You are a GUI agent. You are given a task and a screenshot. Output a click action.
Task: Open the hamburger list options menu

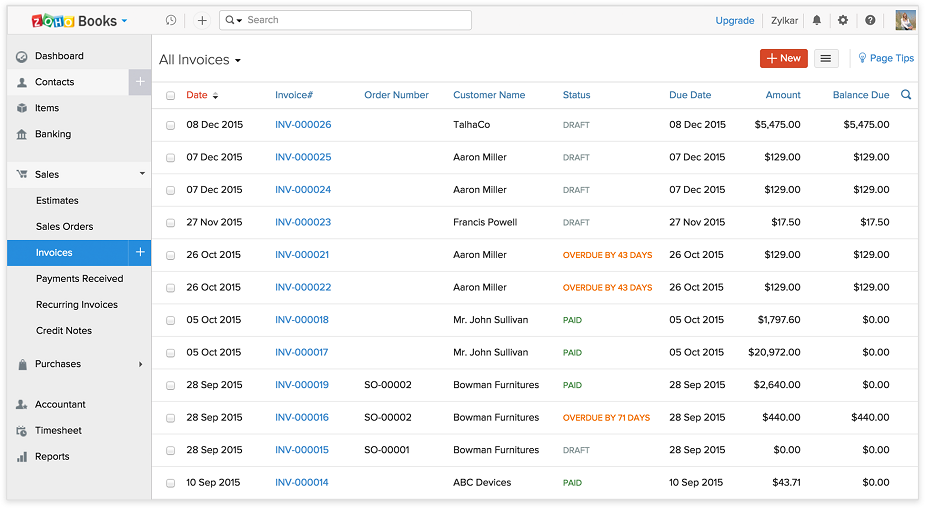pyautogui.click(x=826, y=58)
